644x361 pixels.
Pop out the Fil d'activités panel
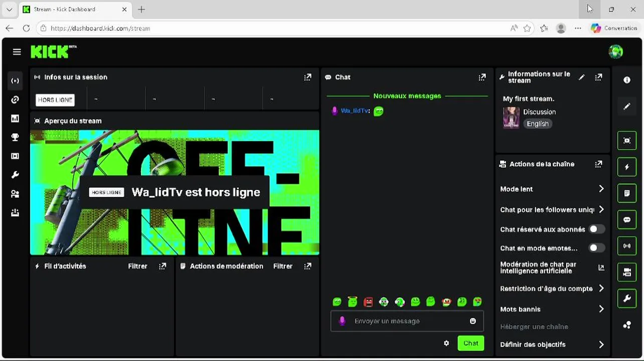[163, 266]
